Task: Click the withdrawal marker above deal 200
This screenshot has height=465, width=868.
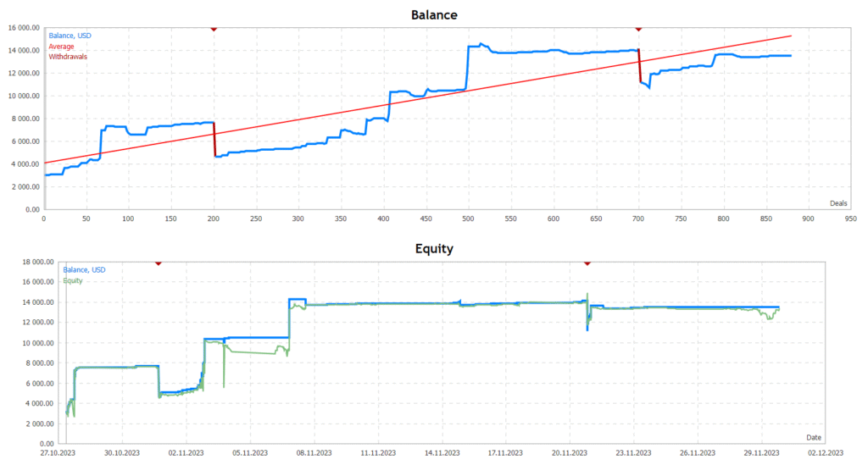Action: point(214,29)
